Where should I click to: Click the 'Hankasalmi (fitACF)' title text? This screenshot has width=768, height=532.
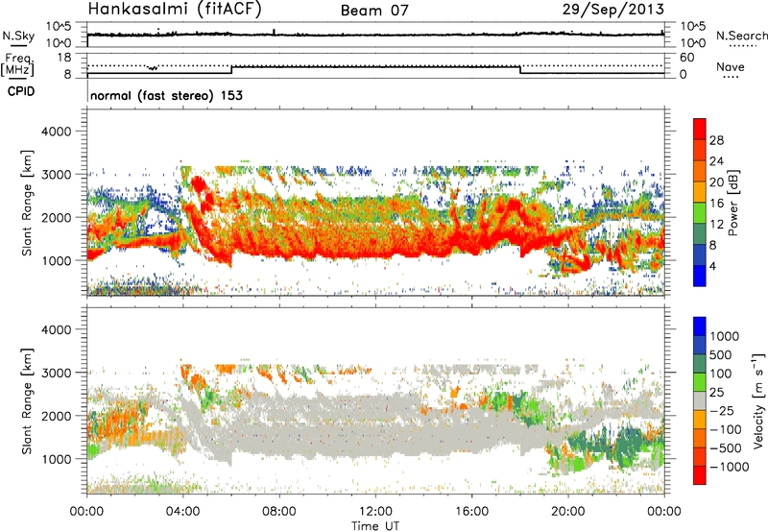(175, 9)
